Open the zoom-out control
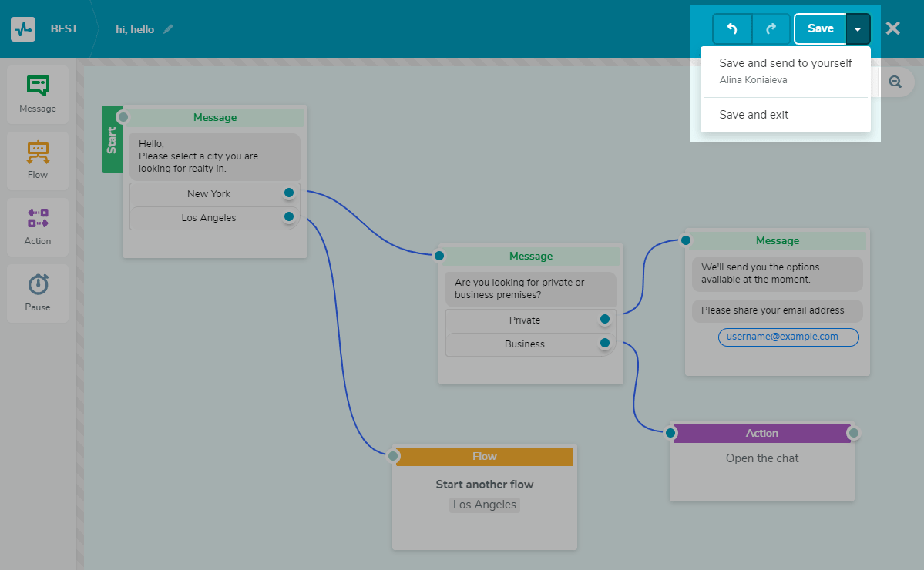 click(894, 82)
